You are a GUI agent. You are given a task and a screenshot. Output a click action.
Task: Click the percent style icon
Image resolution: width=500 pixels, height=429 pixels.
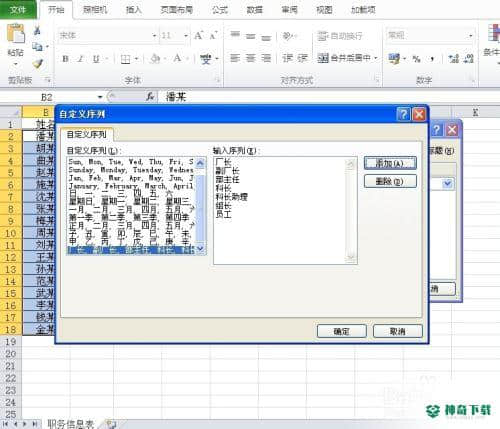416,59
